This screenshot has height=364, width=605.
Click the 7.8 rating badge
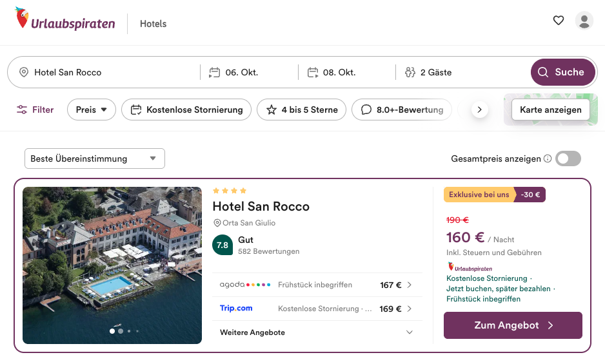[223, 245]
